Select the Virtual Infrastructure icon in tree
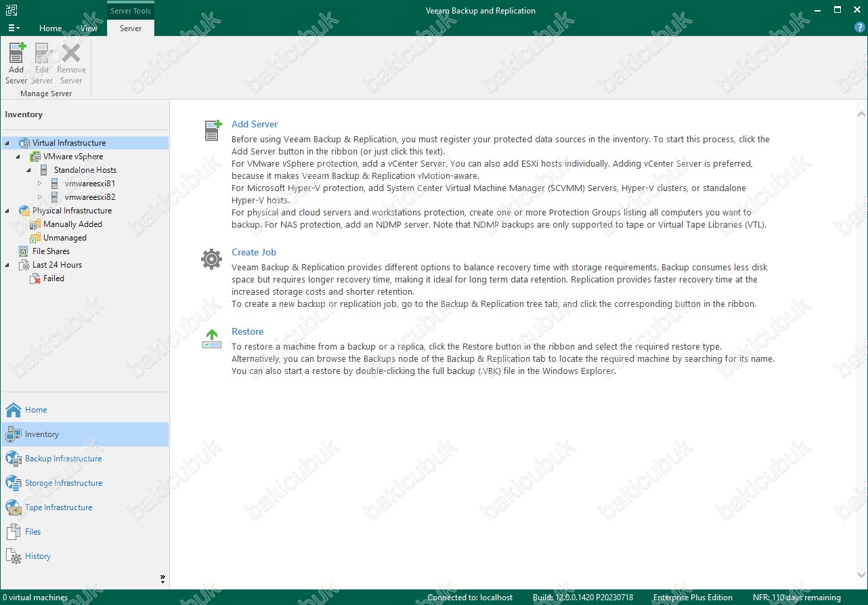 24,143
